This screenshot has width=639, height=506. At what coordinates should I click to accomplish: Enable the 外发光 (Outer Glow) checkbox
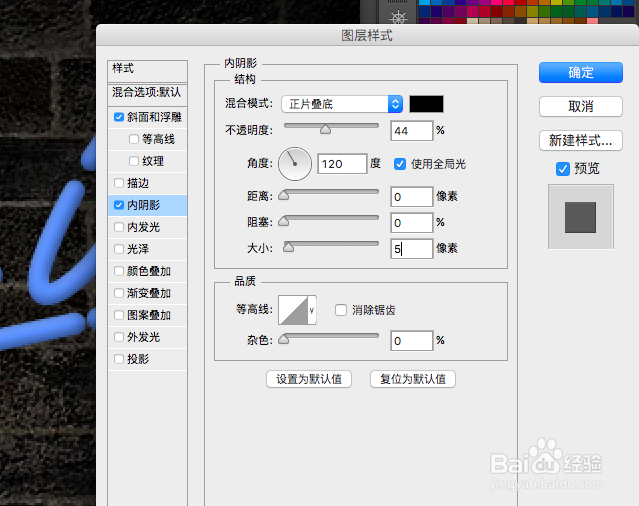pyautogui.click(x=119, y=337)
